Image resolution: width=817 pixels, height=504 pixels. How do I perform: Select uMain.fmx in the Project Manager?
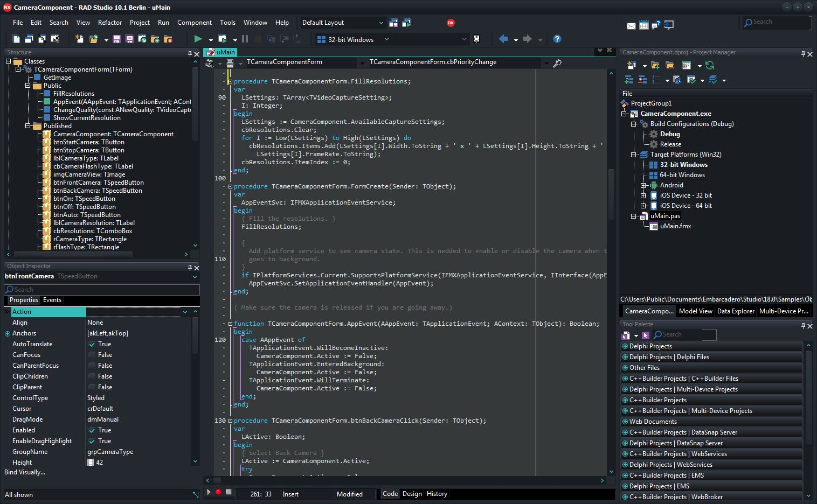675,226
